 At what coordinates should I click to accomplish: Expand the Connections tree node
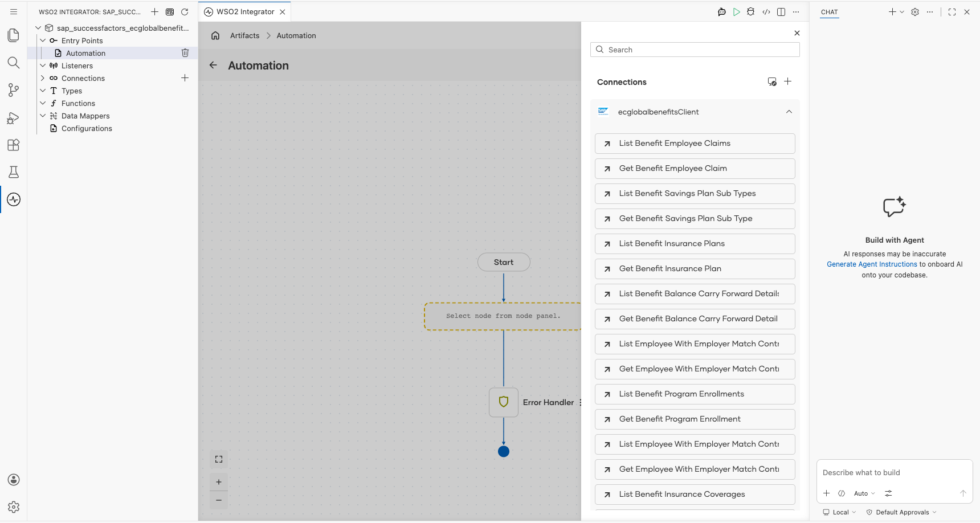(x=43, y=78)
